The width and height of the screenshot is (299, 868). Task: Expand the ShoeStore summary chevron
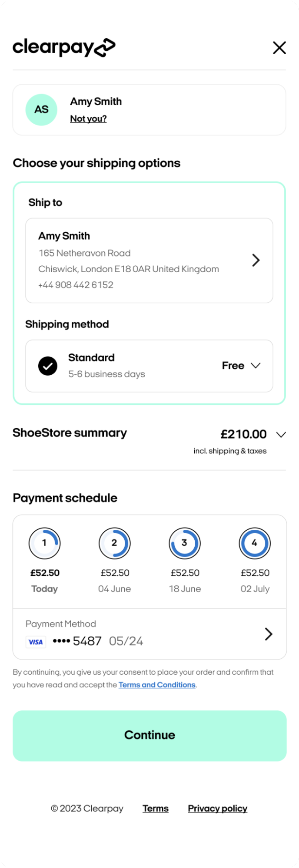tap(281, 434)
